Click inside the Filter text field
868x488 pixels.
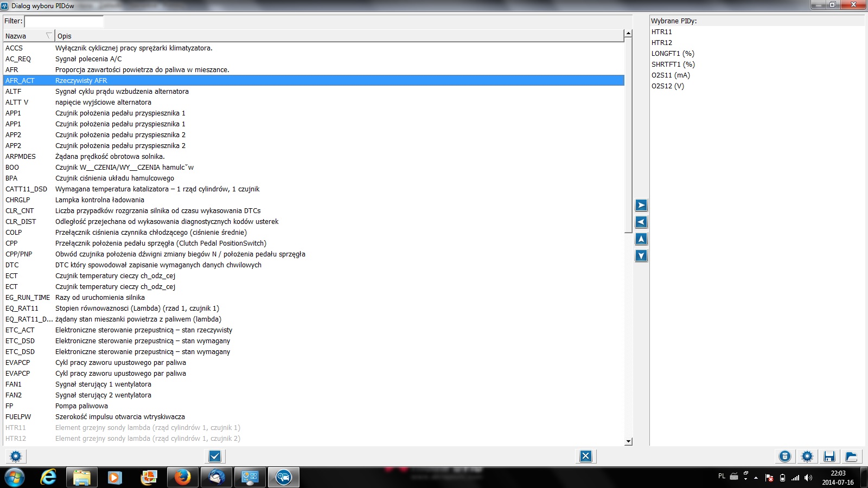point(63,21)
